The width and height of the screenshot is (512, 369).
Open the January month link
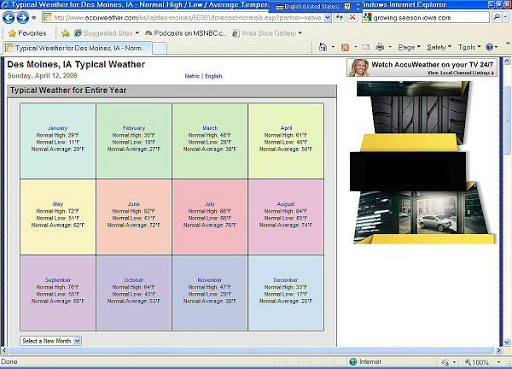(58, 128)
